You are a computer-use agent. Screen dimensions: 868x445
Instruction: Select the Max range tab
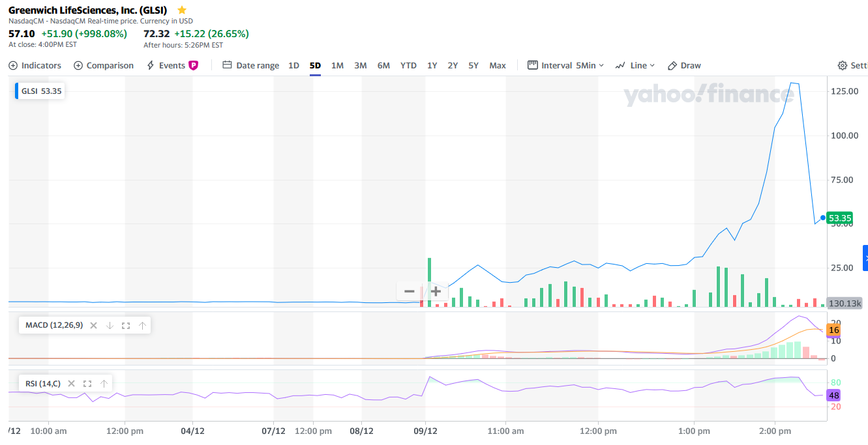[x=498, y=65]
